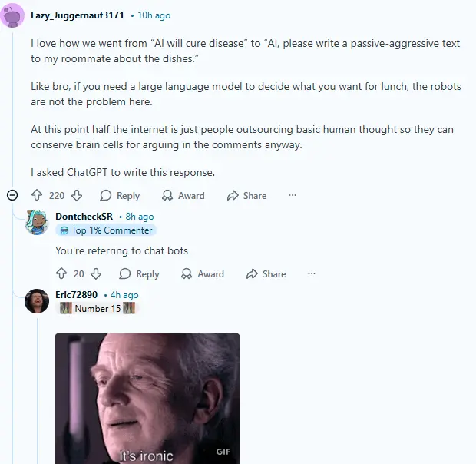476x464 pixels.
Task: Reply to DontcheckSR's comment
Action: [x=139, y=274]
